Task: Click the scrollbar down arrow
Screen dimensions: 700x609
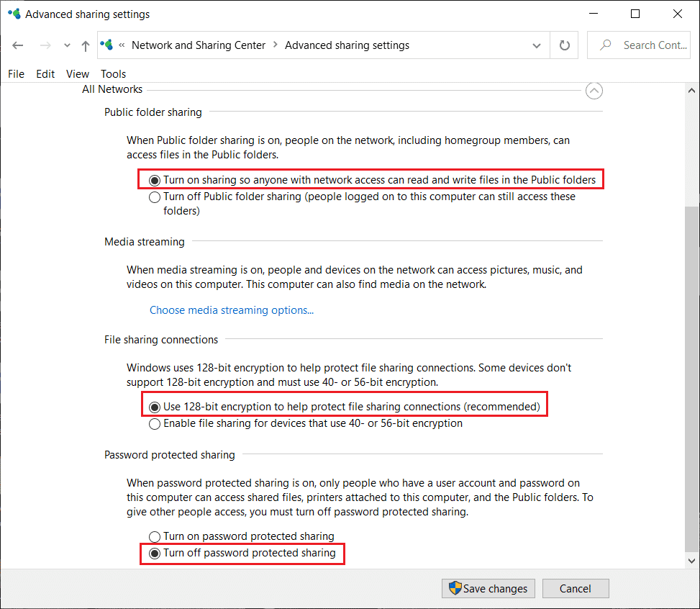Action: tap(691, 561)
